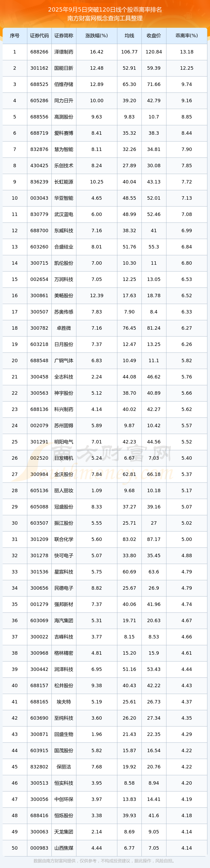Select stock name 至纯科技
The image size is (210, 868).
[x=64, y=718]
